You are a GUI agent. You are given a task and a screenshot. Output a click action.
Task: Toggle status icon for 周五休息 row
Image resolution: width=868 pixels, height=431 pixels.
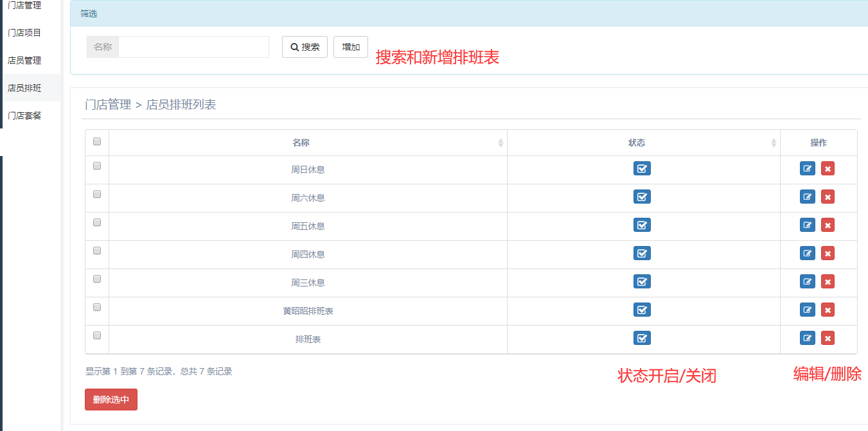point(642,225)
